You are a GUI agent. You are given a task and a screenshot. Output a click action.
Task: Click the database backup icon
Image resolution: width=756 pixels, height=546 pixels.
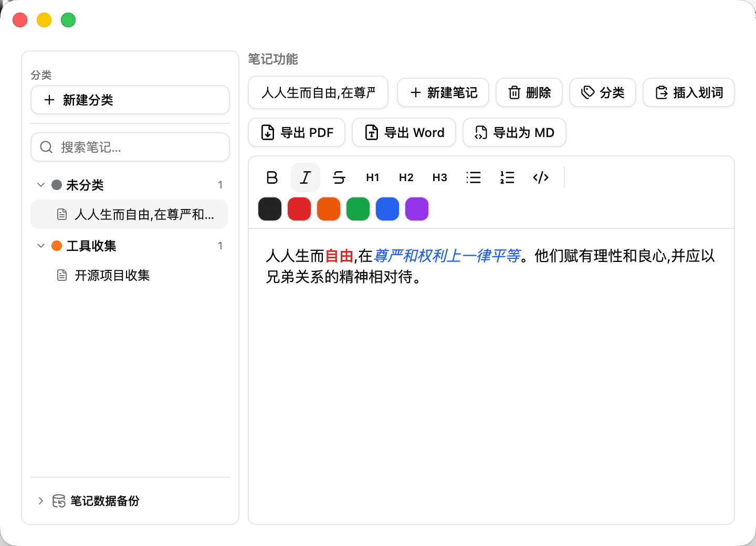[x=59, y=501]
